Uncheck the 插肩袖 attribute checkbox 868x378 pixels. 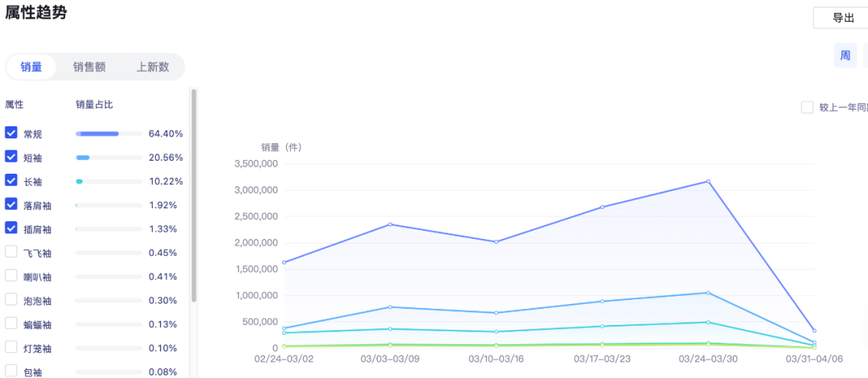click(11, 228)
